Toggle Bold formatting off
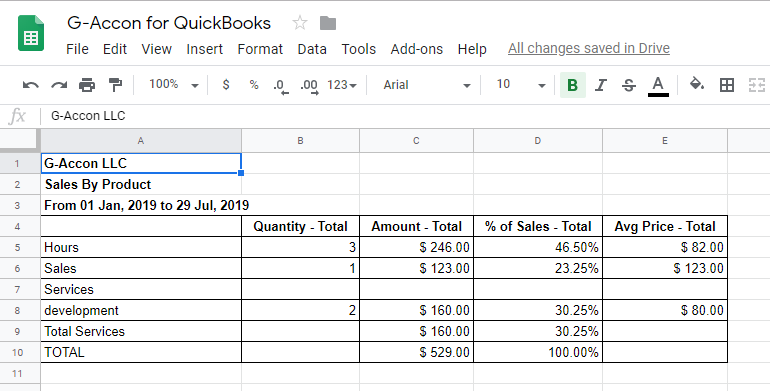The width and height of the screenshot is (770, 391). 573,85
